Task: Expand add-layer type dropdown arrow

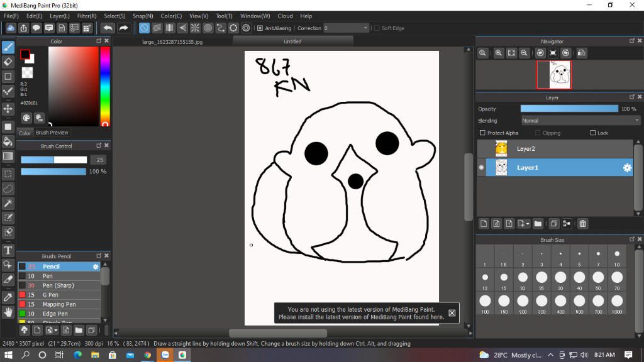Action: (528, 224)
